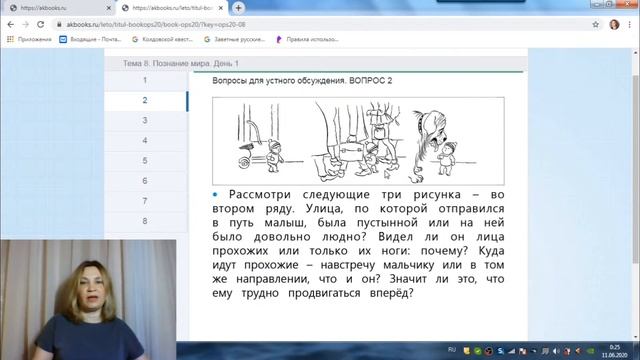Close the first akbooks.ru tab
Screen dimensions: 640x360
(109, 8)
